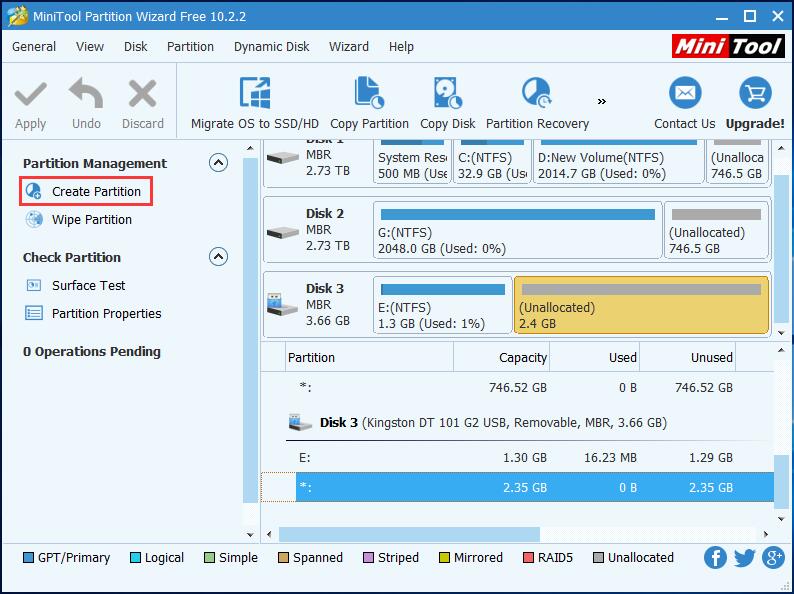794x594 pixels.
Task: Open the Twitter share icon
Action: click(x=744, y=558)
